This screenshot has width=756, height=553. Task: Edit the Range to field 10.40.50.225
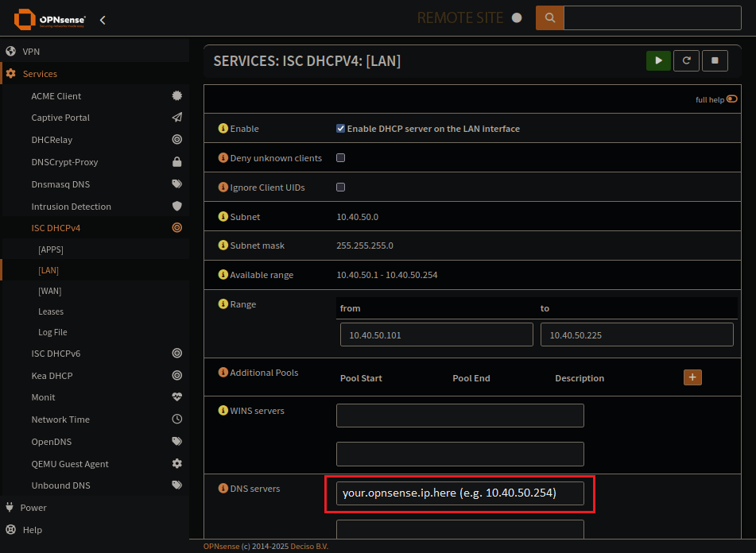[x=637, y=335]
